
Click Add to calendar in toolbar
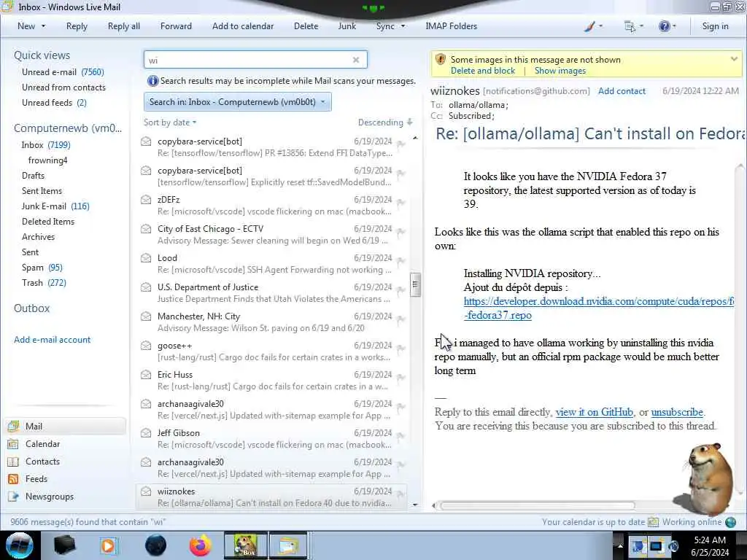tap(243, 26)
